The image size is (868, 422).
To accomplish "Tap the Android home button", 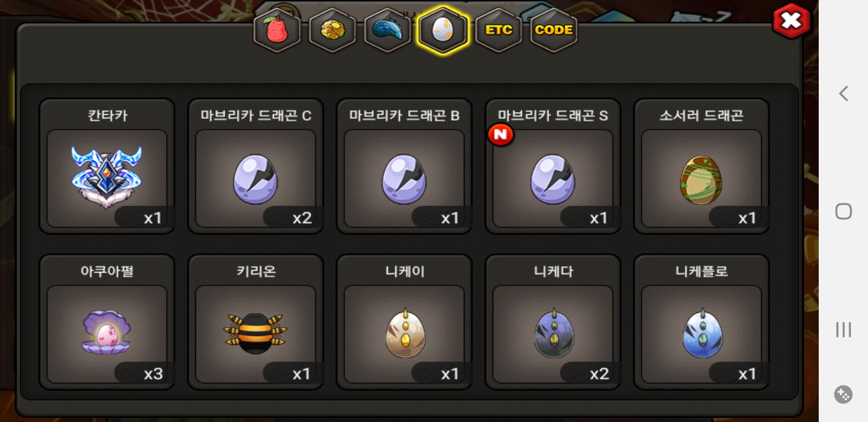I will click(843, 211).
